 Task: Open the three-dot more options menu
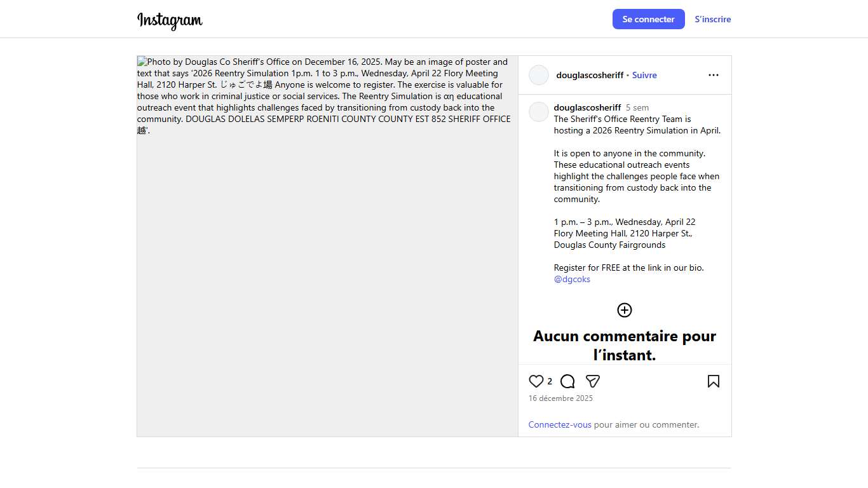tap(713, 75)
